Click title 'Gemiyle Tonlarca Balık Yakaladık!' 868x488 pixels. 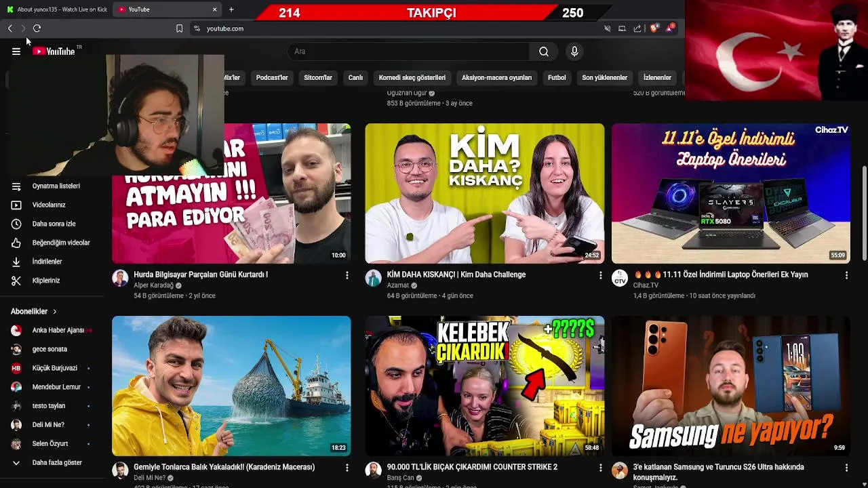tap(224, 467)
